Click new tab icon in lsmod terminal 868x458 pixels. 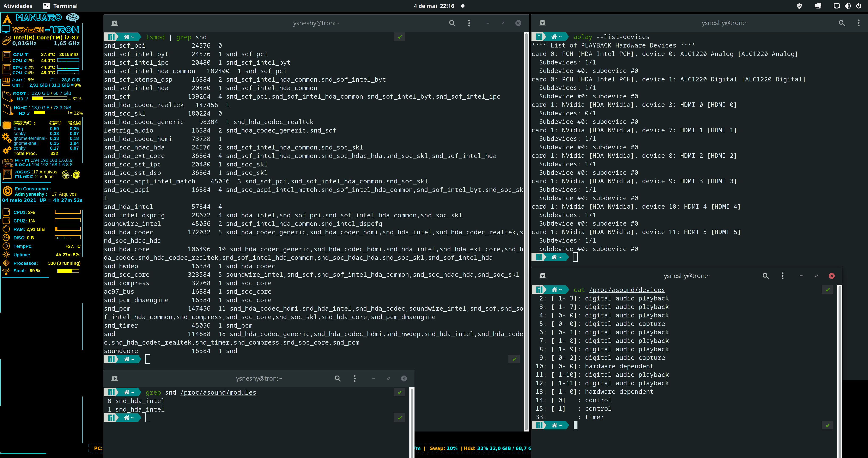pyautogui.click(x=115, y=23)
